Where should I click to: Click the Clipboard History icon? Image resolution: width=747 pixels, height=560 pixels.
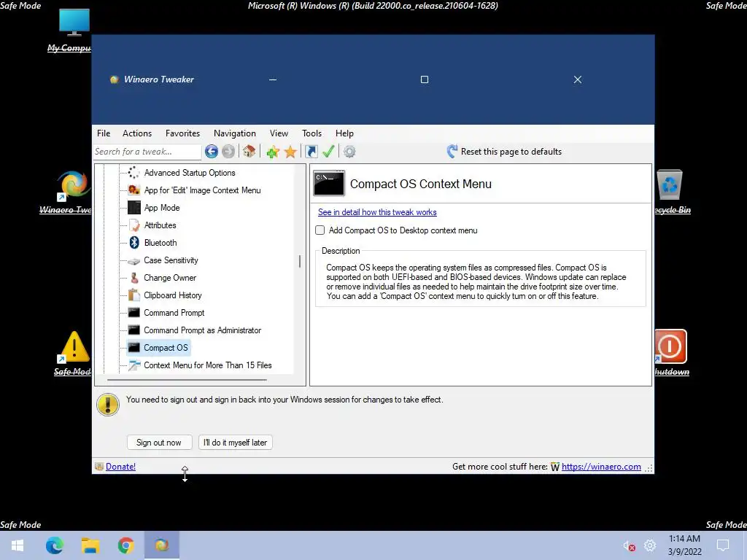pos(134,295)
